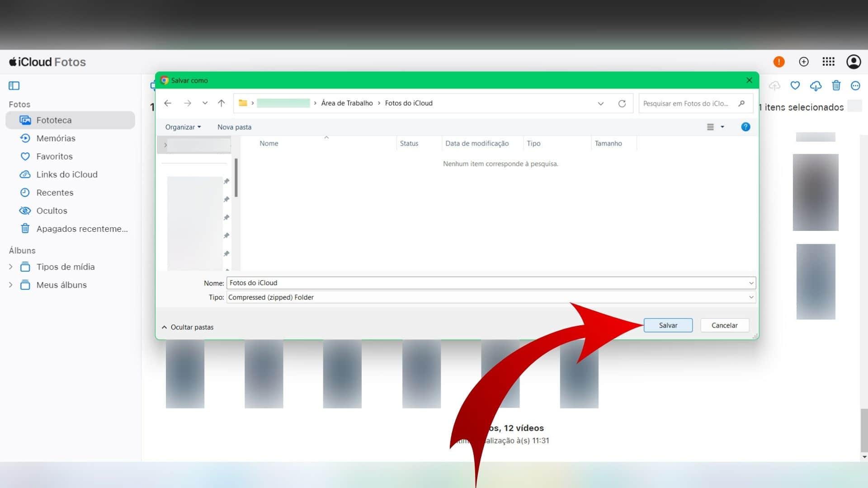The width and height of the screenshot is (868, 488).
Task: Expand the Tipos de mídia album group
Action: [x=10, y=267]
